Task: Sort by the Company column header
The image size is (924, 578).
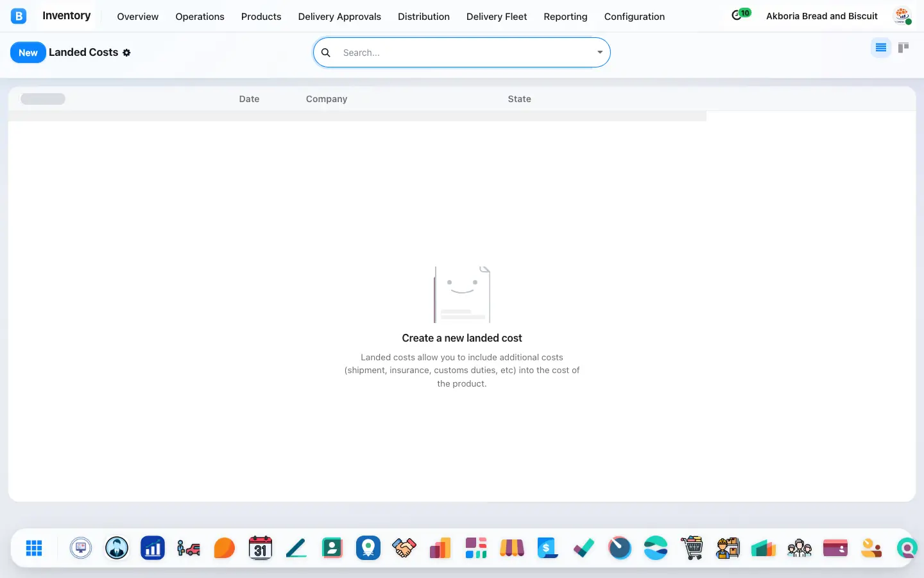Action: point(327,99)
